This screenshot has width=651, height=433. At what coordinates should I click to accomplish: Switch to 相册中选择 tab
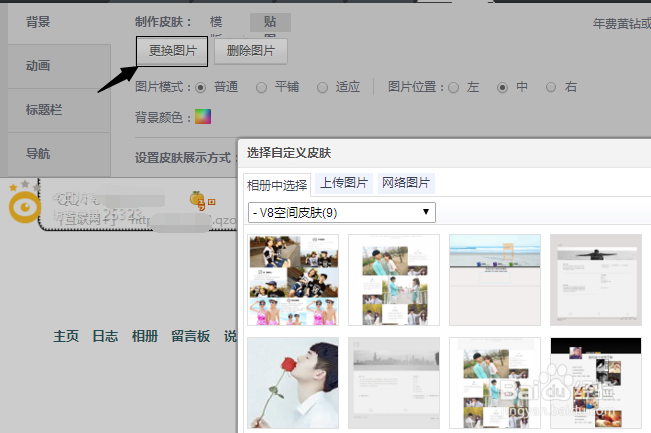(277, 185)
